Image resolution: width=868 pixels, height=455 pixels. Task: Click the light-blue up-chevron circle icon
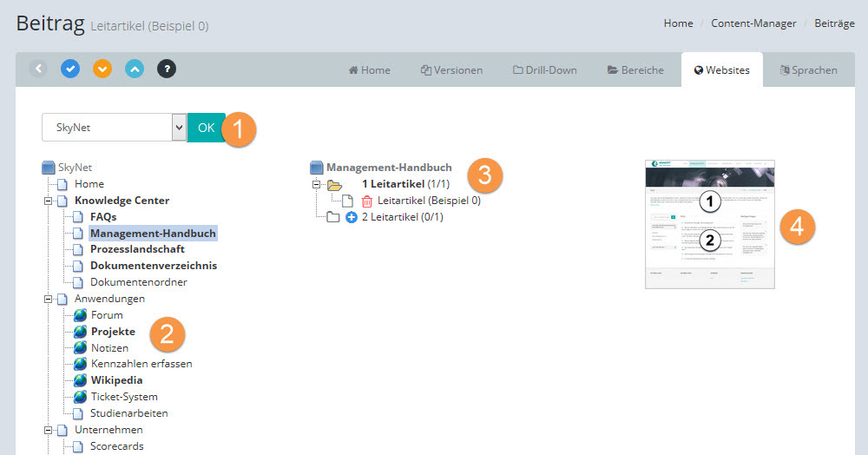(135, 69)
